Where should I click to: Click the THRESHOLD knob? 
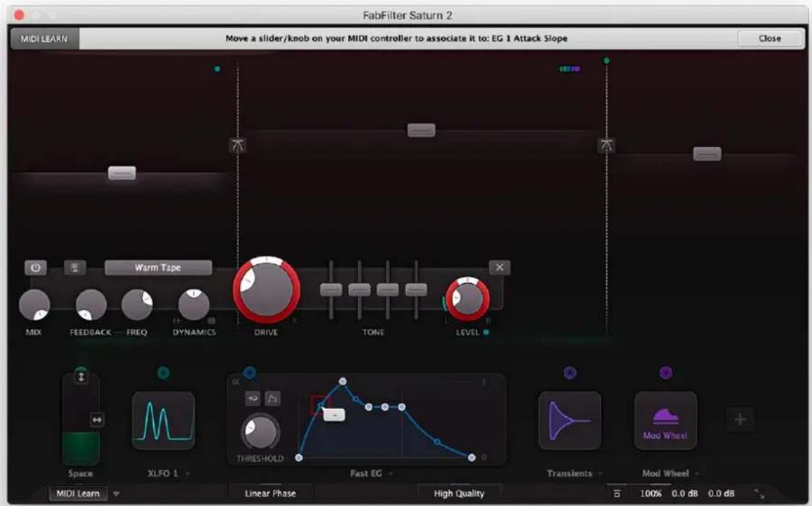tap(260, 433)
